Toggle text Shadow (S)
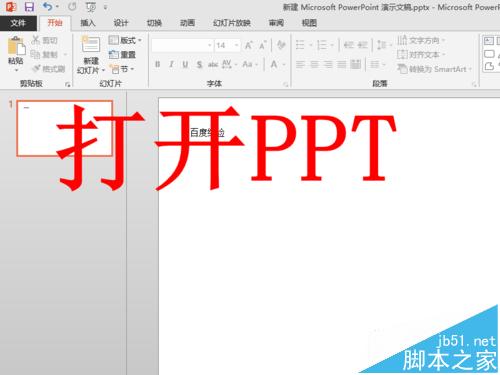The height and width of the screenshot is (375, 500). [199, 64]
